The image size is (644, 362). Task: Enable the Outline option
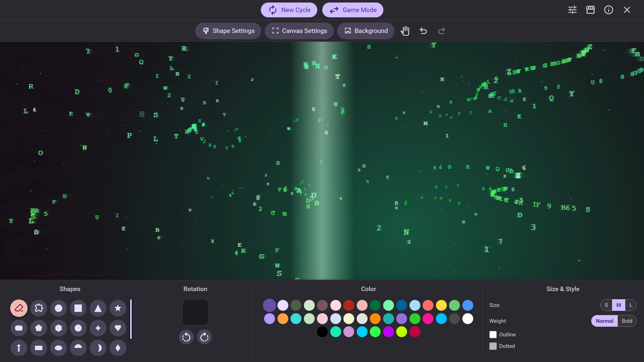[493, 334]
